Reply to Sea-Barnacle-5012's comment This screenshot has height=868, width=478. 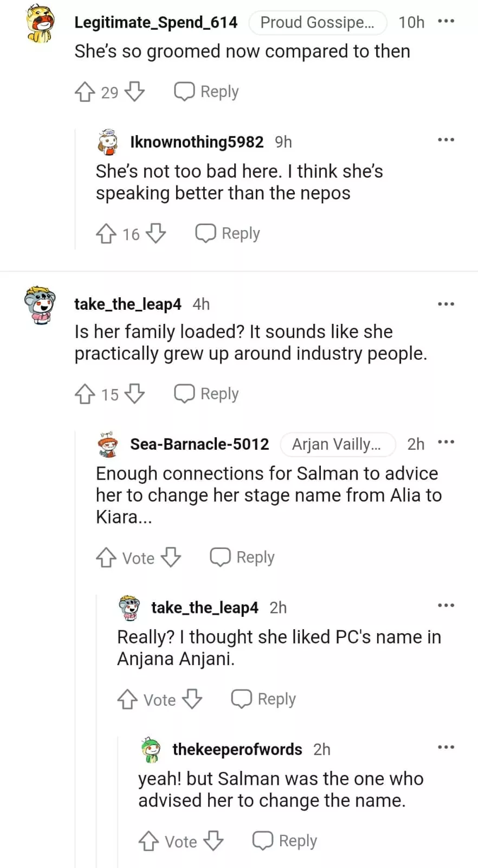point(242,557)
